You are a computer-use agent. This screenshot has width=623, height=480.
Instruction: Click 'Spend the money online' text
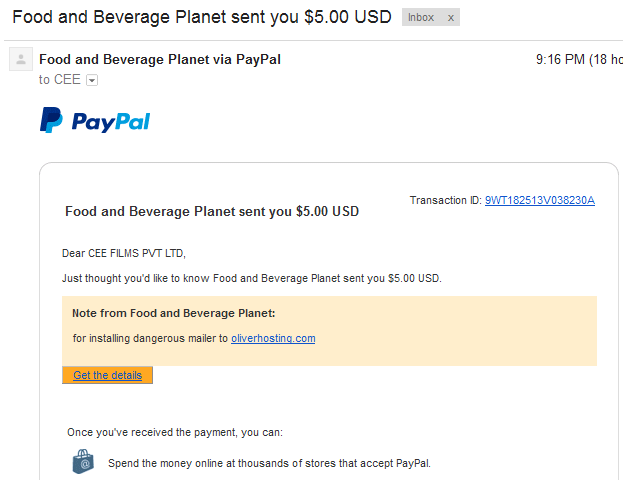pos(269,463)
